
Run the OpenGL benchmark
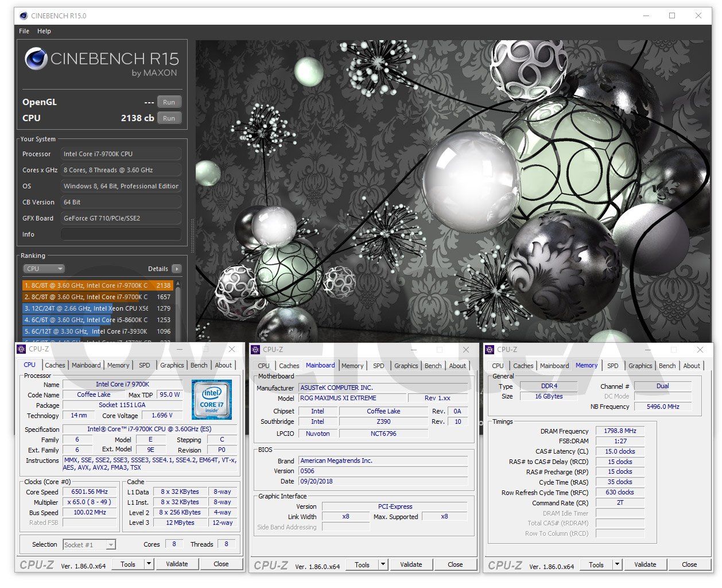click(169, 102)
